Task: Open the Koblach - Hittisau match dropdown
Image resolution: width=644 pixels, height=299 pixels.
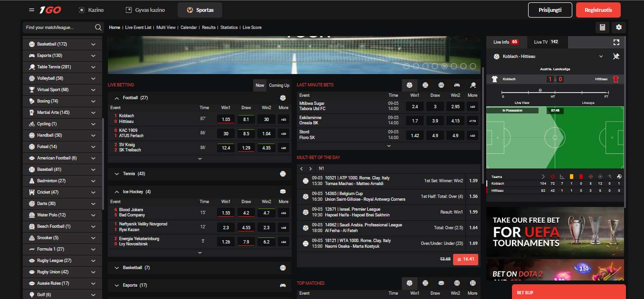Action: (601, 56)
